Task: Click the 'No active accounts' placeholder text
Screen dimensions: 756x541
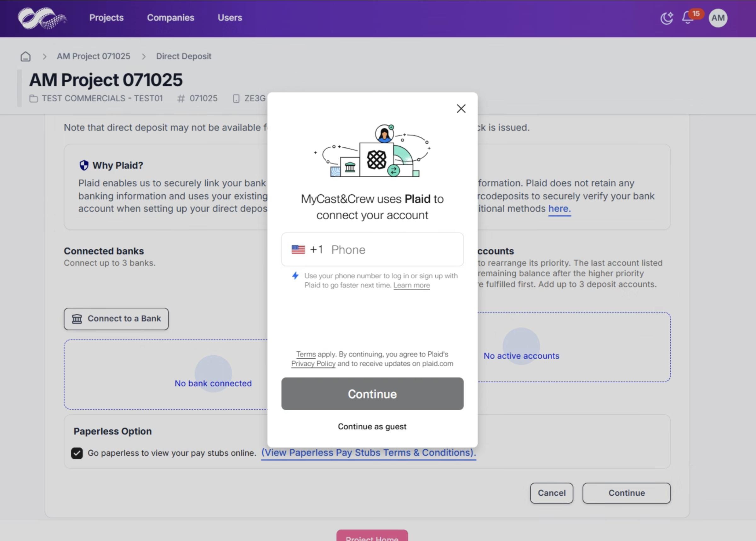Action: point(521,356)
